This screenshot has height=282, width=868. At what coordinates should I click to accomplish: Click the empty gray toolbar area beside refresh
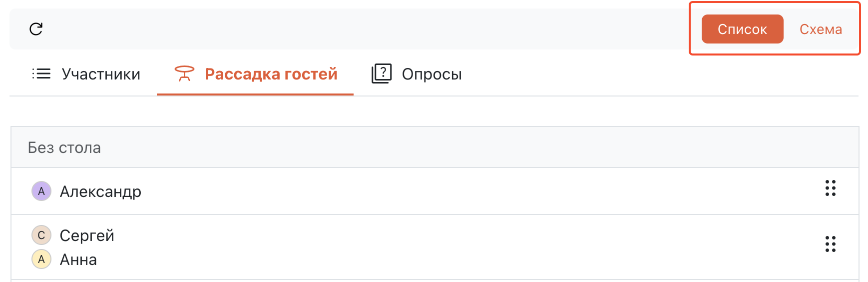(x=350, y=29)
